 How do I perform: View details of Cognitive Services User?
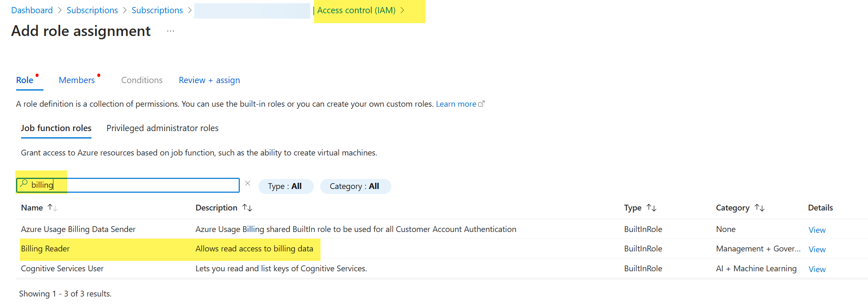(x=817, y=269)
